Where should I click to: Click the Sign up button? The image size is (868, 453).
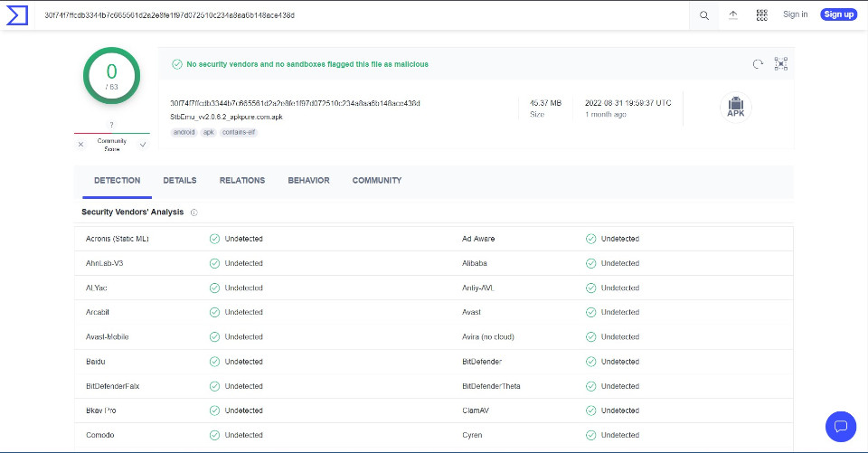[839, 14]
